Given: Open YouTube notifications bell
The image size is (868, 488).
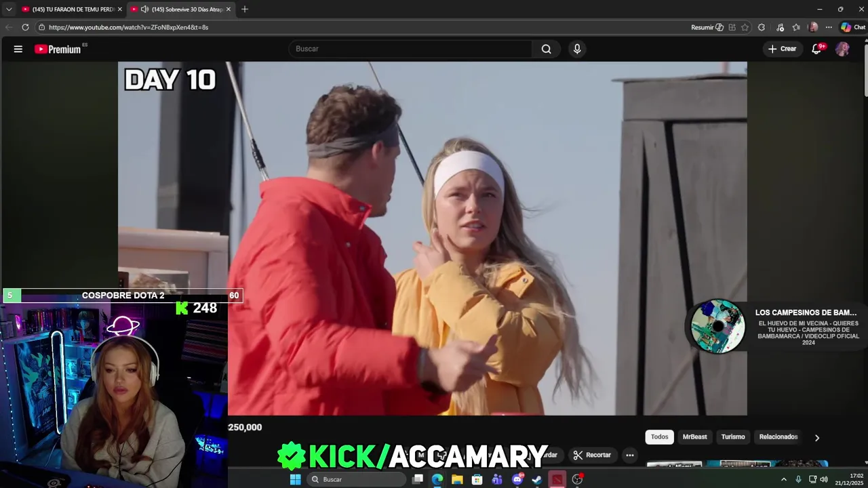Looking at the screenshot, I should [816, 49].
